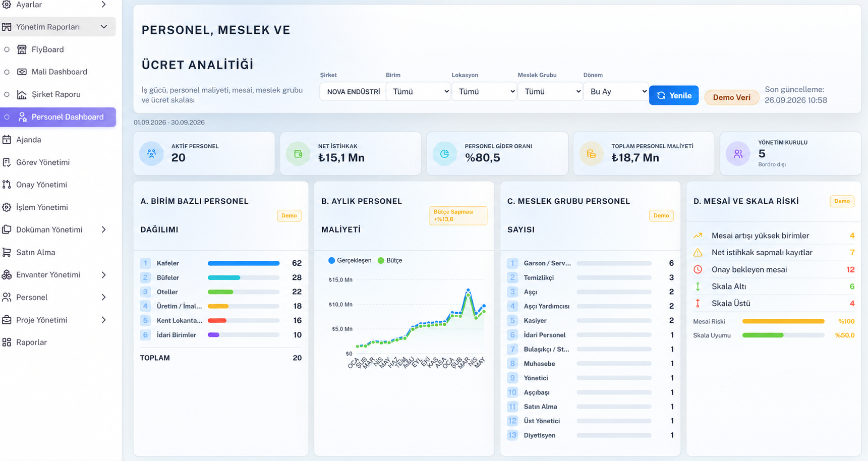This screenshot has width=868, height=461.
Task: Click the Demo Veri badge
Action: pyautogui.click(x=732, y=97)
